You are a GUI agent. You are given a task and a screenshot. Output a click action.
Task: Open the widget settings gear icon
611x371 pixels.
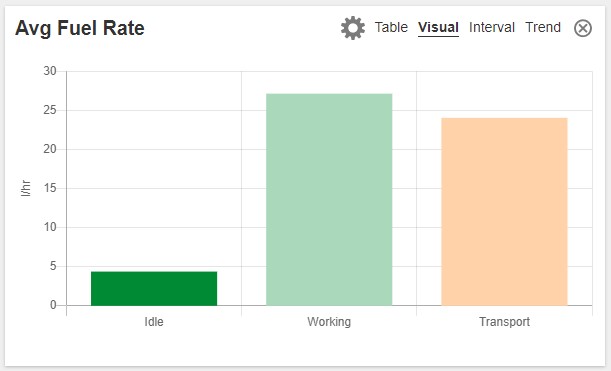(353, 28)
